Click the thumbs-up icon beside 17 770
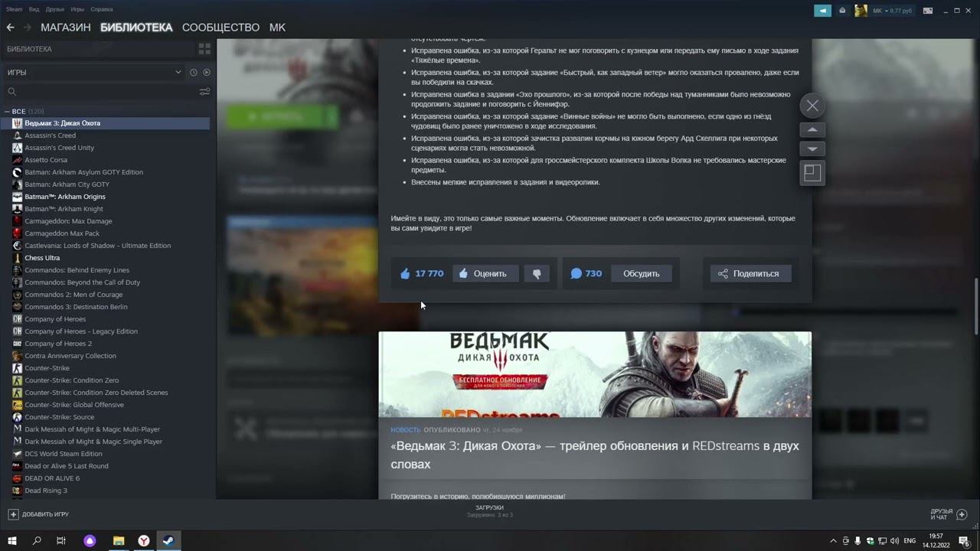This screenshot has height=551, width=980. point(405,273)
